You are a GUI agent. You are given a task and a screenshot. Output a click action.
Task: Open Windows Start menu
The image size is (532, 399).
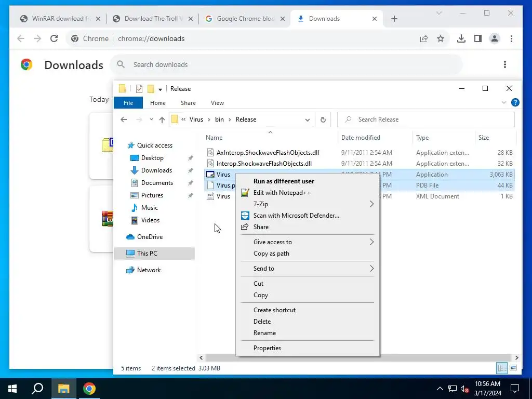(12, 389)
